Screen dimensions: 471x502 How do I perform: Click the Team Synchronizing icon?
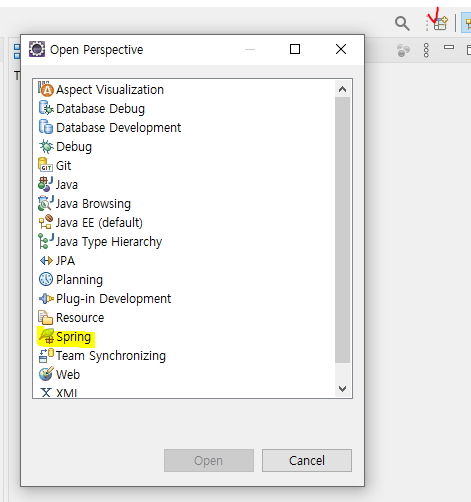(46, 355)
